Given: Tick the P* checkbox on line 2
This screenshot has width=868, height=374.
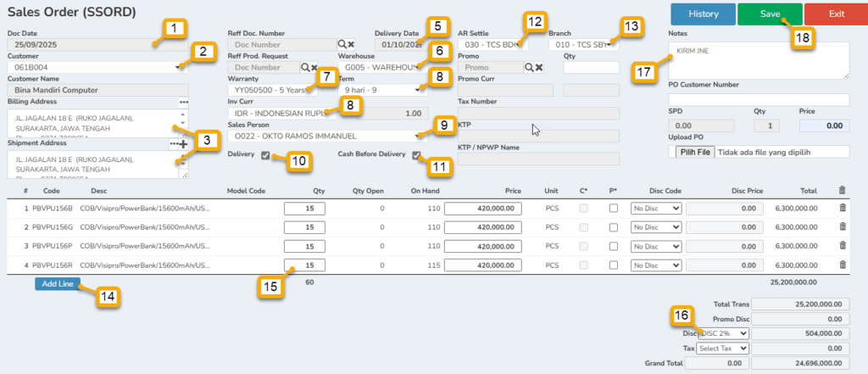Looking at the screenshot, I should 613,227.
